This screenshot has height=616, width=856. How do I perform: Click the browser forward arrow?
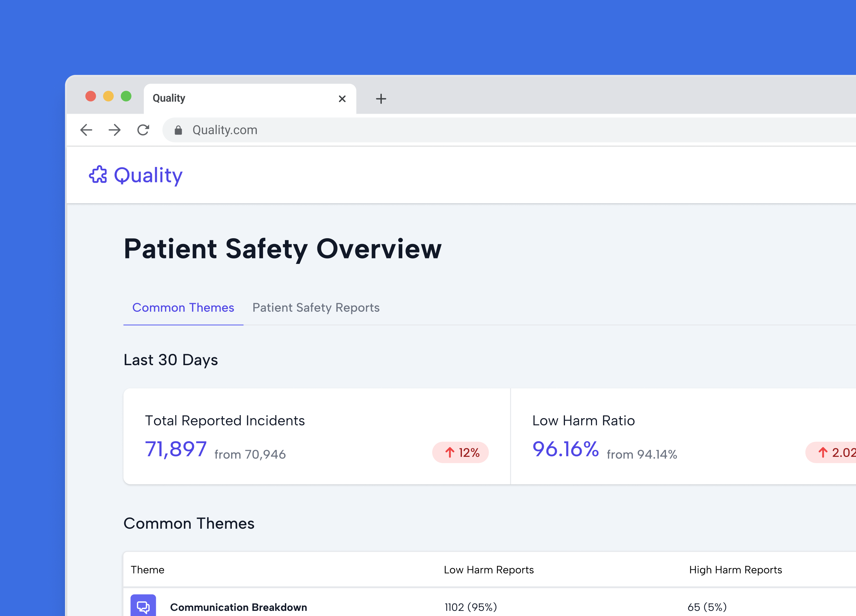click(114, 130)
